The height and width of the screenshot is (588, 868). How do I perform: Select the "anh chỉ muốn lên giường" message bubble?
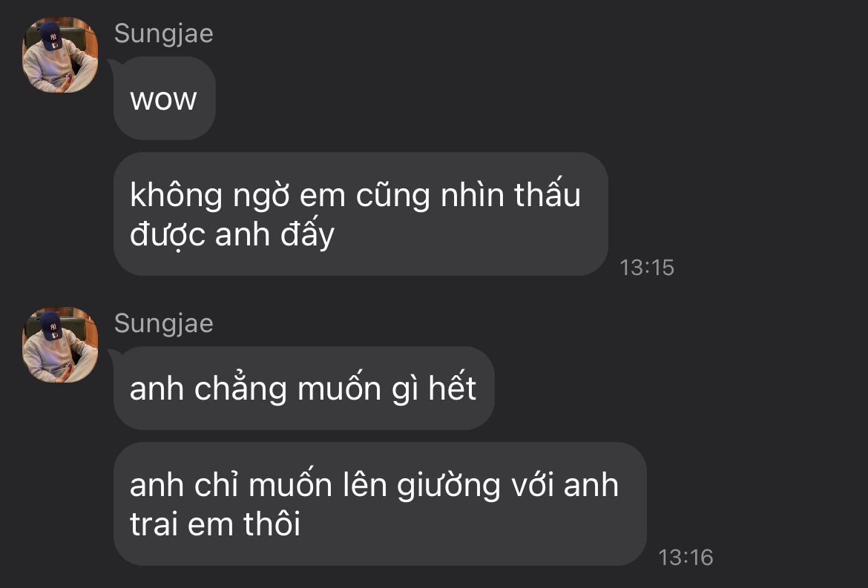[x=380, y=504]
